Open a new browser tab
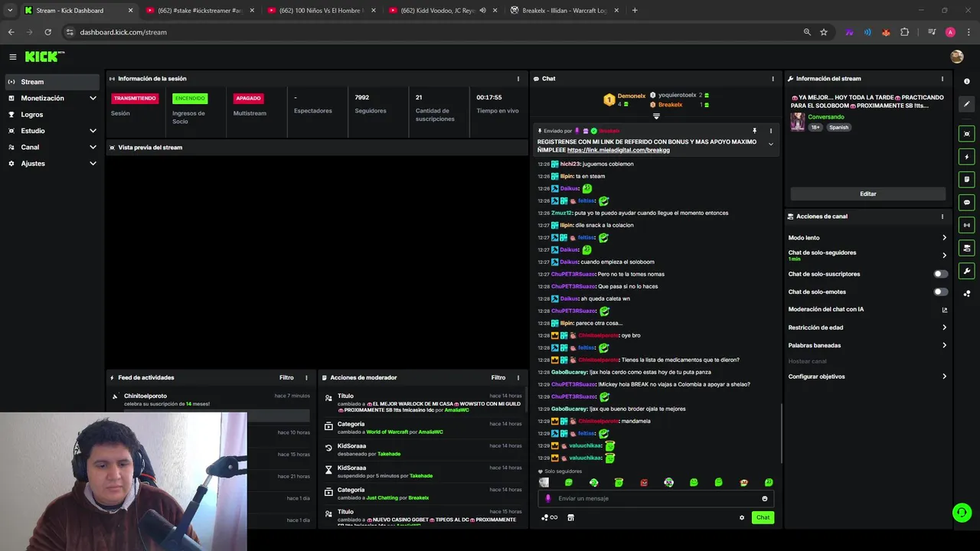The image size is (980, 551). (635, 11)
